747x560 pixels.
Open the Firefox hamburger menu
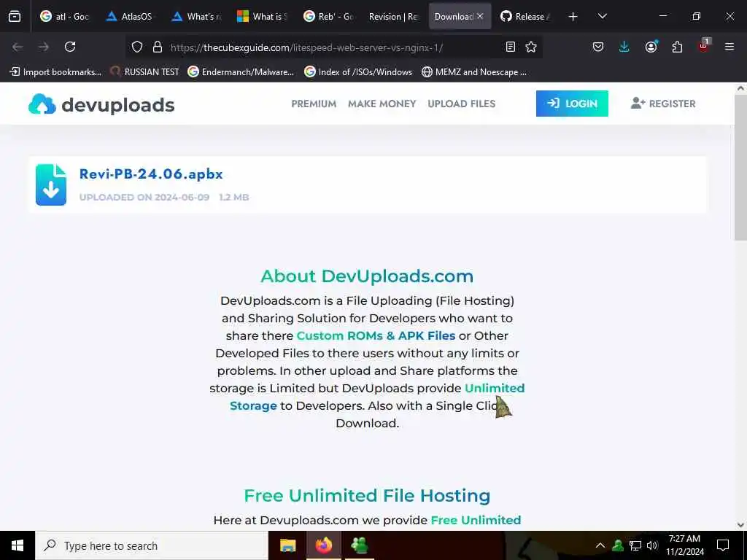[729, 47]
